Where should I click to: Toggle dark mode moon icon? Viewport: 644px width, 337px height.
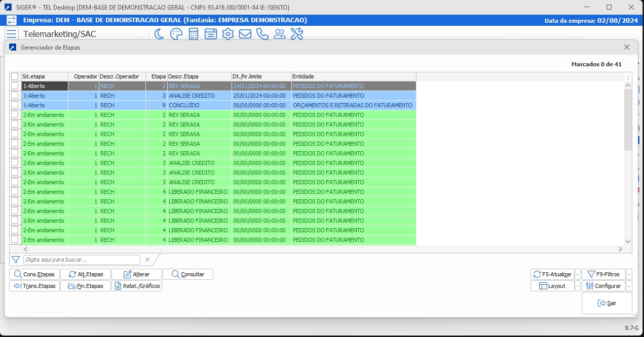[159, 34]
